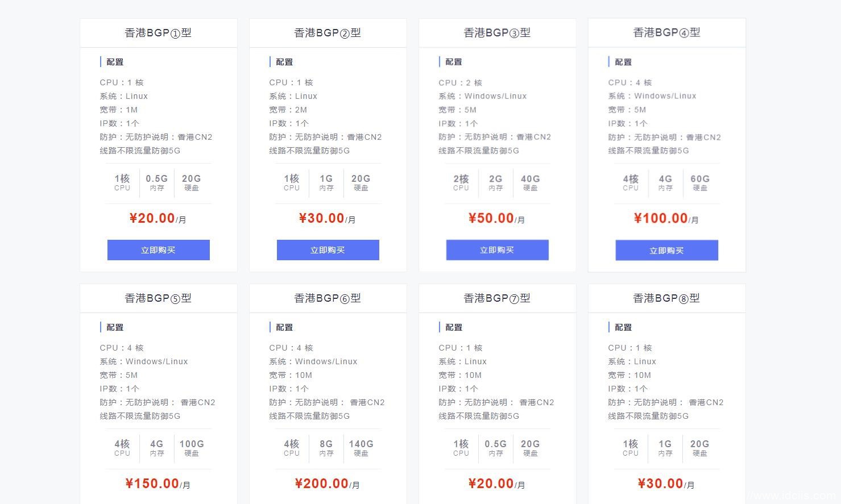Select the ¥200.00/月 price label
The image size is (841, 504).
(x=328, y=484)
